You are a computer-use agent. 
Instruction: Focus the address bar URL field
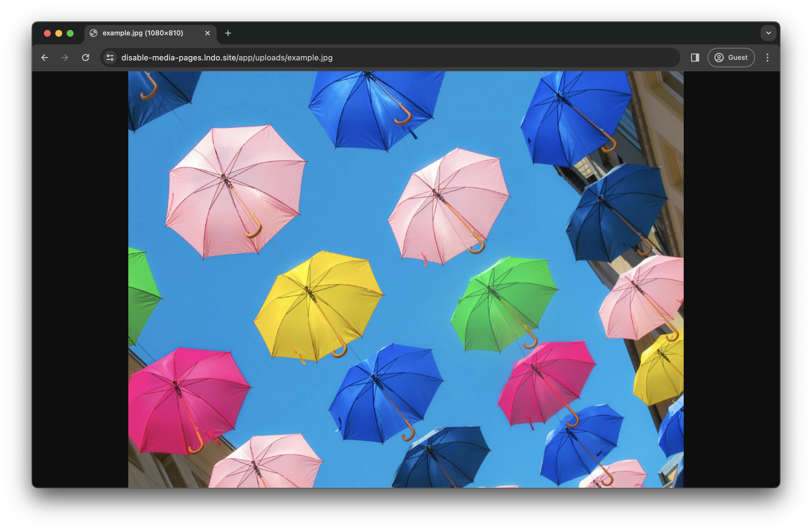(x=390, y=58)
